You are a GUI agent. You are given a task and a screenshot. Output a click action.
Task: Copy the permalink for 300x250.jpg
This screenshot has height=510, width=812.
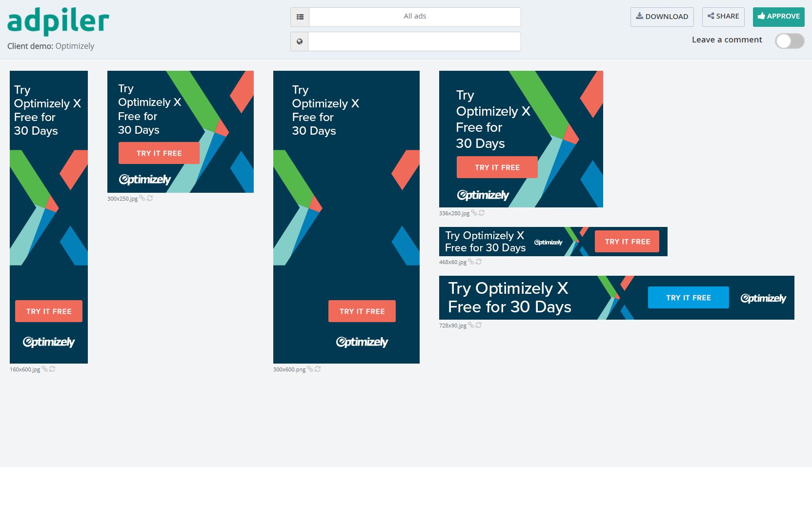coord(142,199)
